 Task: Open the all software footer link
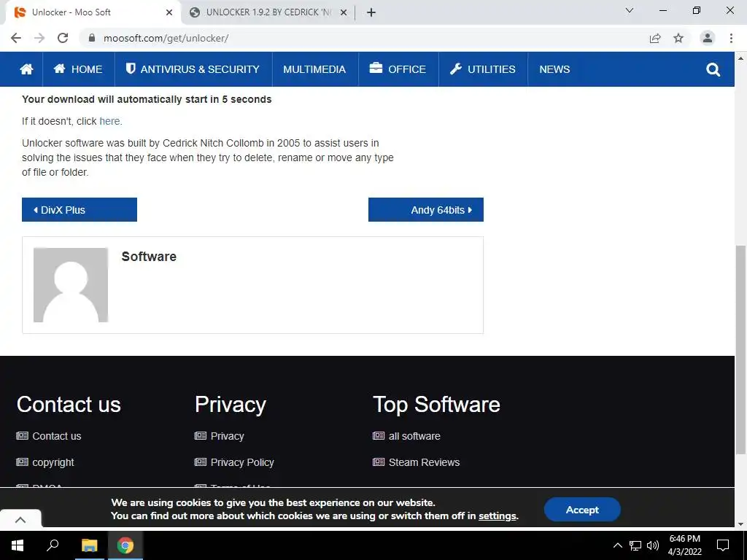point(414,436)
